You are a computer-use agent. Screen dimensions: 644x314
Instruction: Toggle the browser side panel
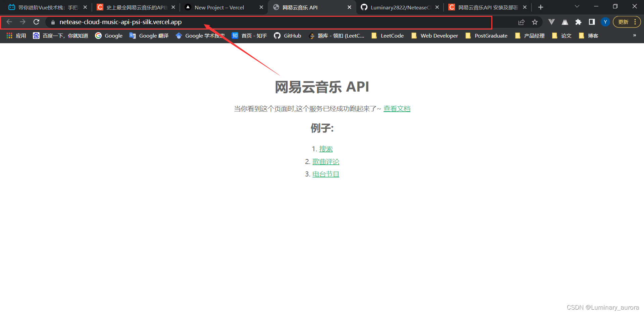pyautogui.click(x=592, y=22)
